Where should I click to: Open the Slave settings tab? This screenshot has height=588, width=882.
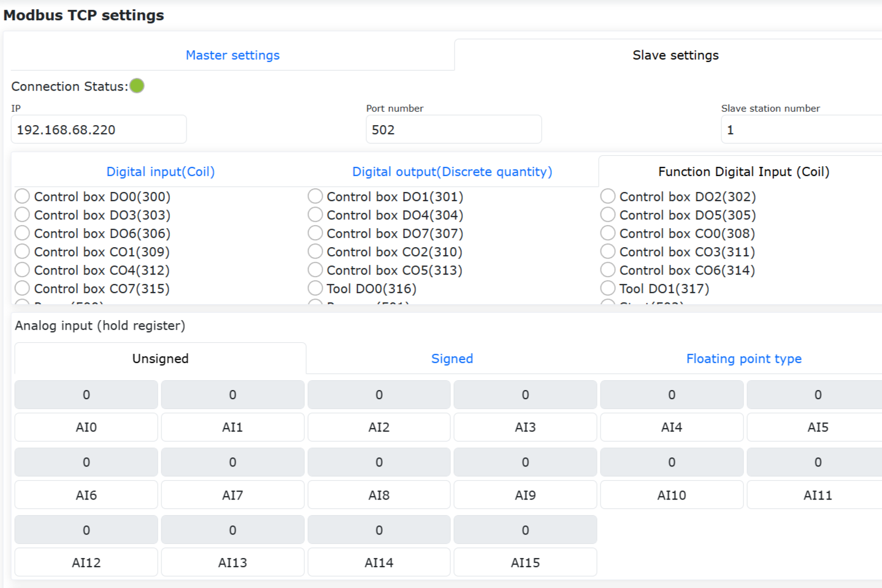675,55
